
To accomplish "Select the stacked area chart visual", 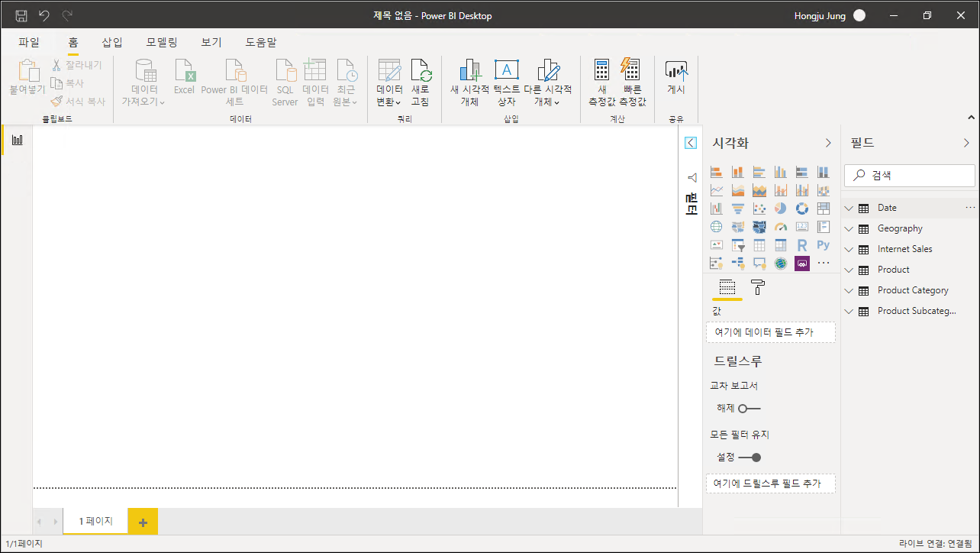I will [759, 190].
